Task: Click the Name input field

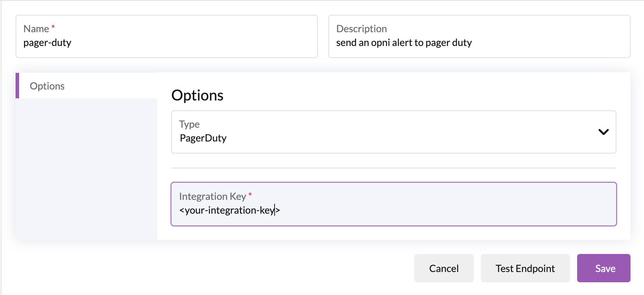Action: (x=166, y=36)
